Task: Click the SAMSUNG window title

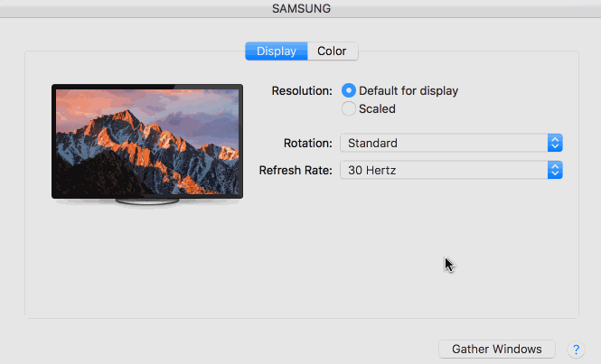Action: coord(301,8)
